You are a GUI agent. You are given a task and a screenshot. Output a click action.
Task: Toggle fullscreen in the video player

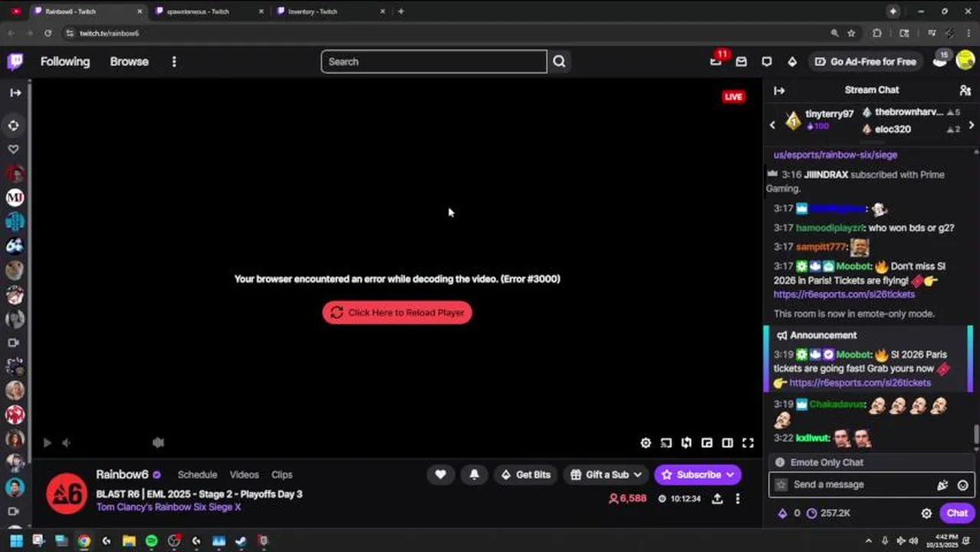tap(748, 442)
